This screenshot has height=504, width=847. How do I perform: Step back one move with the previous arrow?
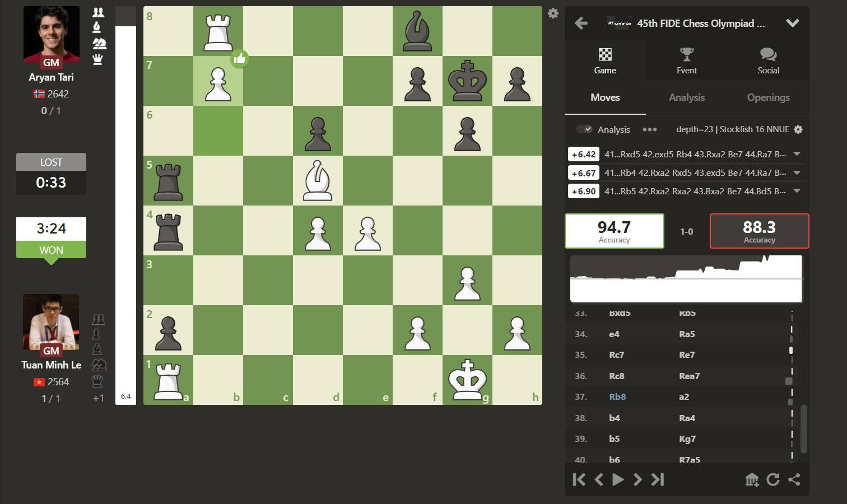click(598, 480)
